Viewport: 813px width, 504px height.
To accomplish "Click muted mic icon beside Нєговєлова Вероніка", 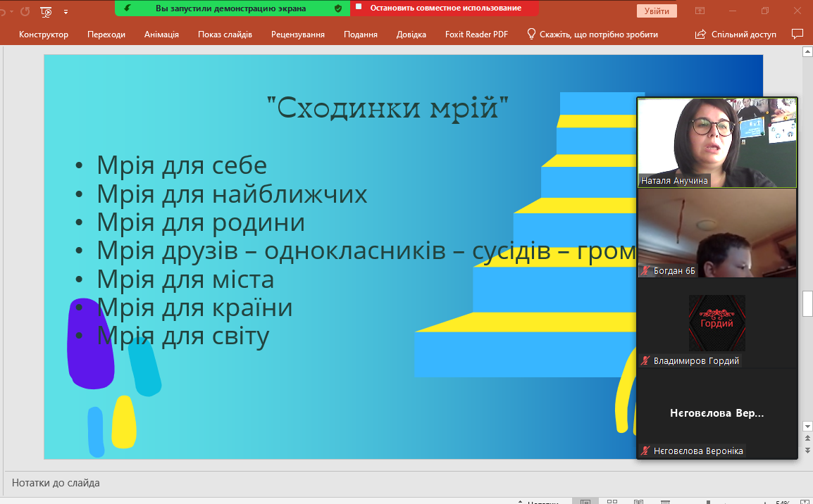I will [x=645, y=451].
